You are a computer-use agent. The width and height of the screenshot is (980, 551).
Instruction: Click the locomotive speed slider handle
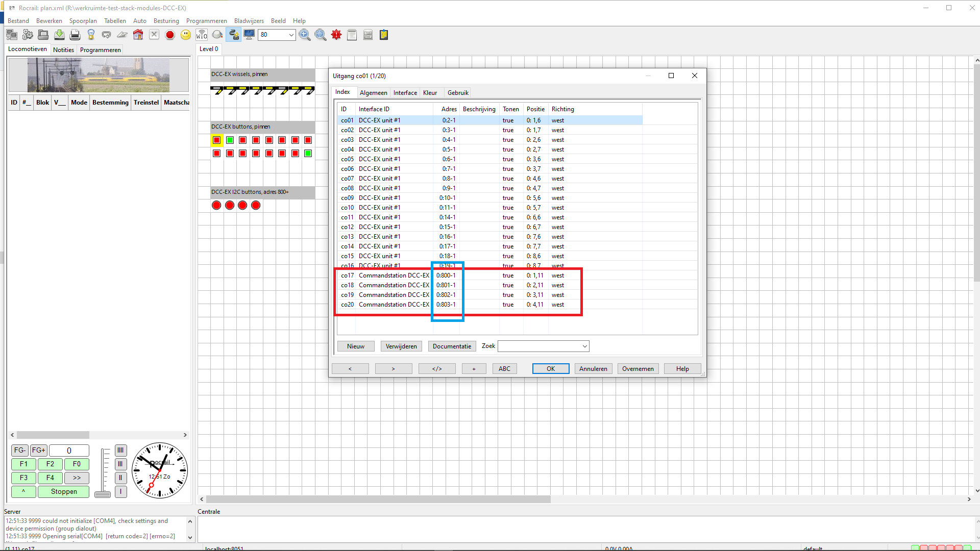103,494
